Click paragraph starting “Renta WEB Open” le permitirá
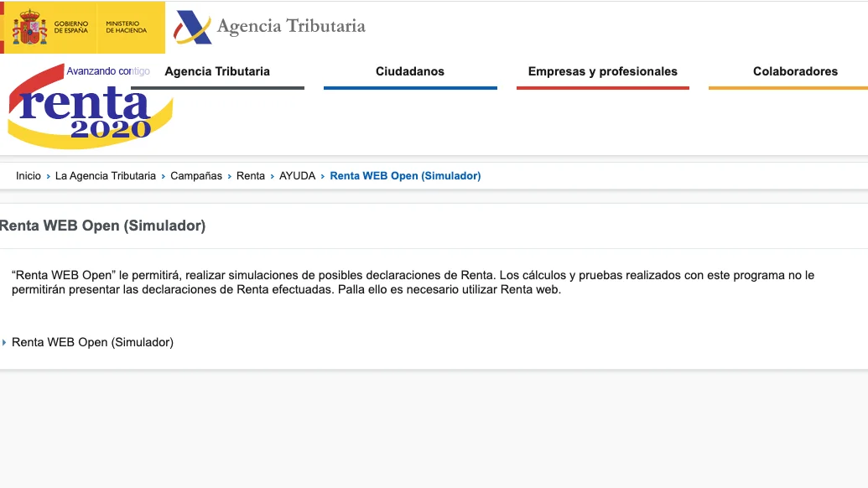 [x=413, y=283]
